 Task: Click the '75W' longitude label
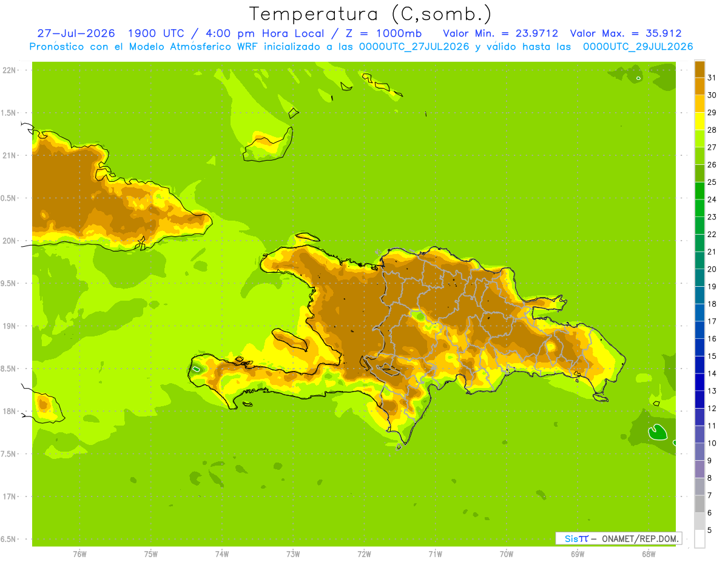150,554
